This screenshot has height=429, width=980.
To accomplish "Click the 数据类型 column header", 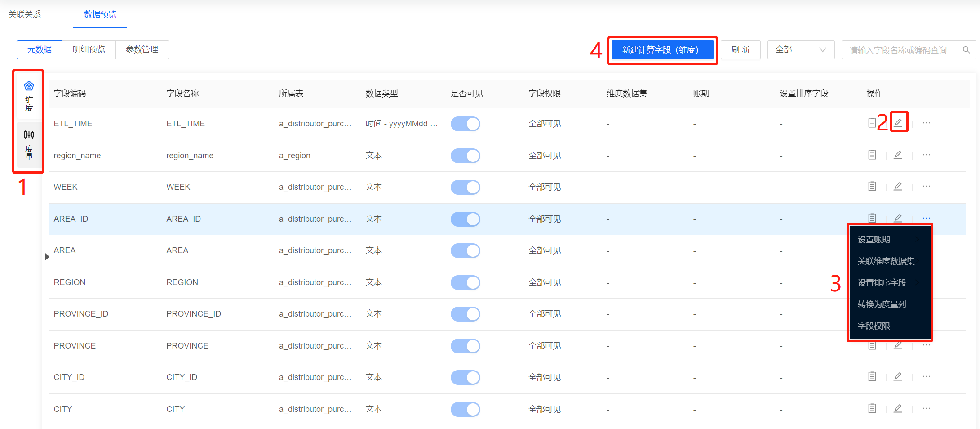I will click(x=381, y=94).
